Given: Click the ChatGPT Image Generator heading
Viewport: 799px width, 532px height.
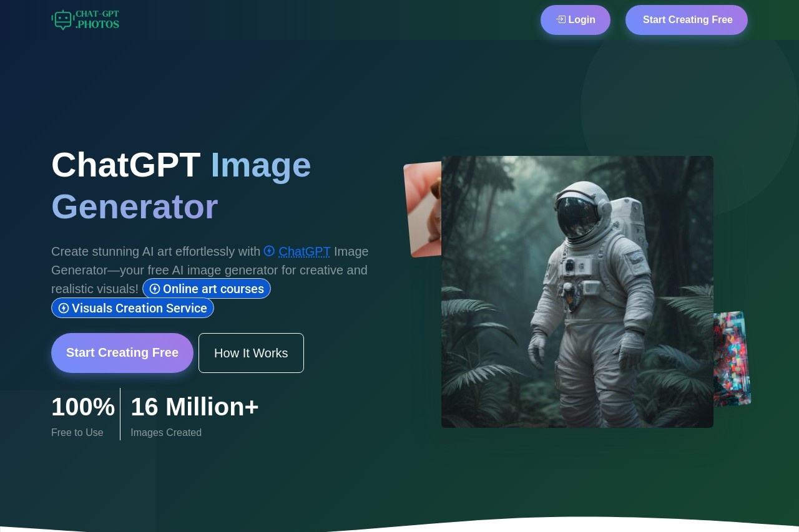Looking at the screenshot, I should tap(181, 185).
